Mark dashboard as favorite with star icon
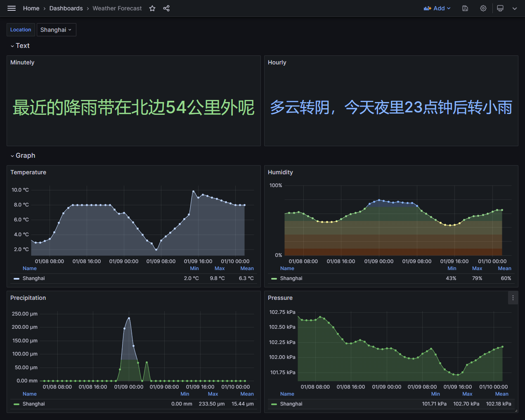 point(152,8)
